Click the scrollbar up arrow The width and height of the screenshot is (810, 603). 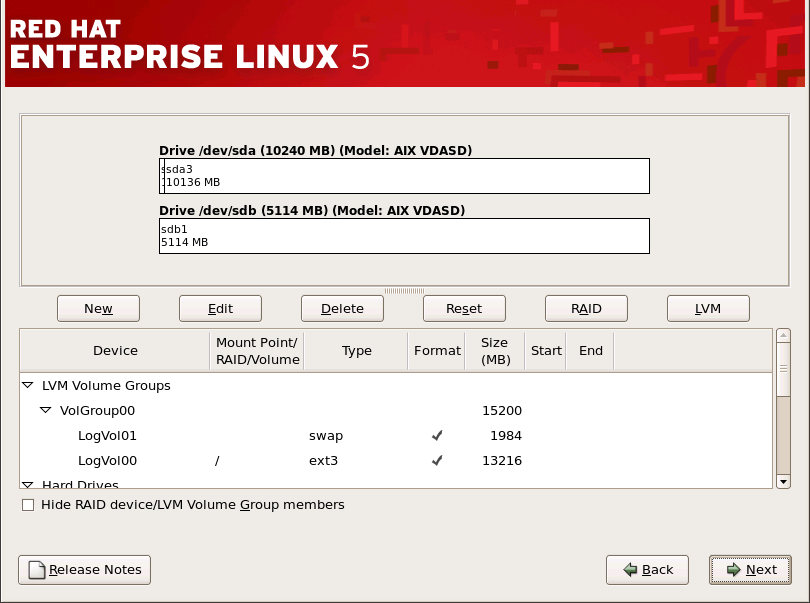[x=784, y=334]
